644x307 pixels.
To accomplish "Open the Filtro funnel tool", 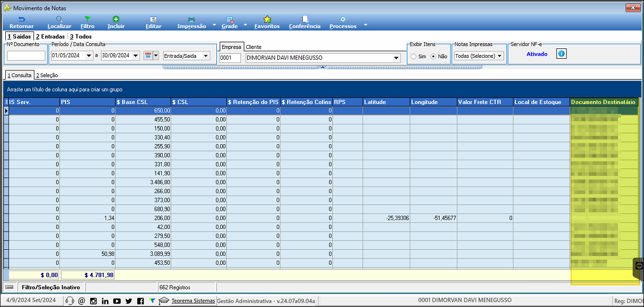I will click(x=87, y=22).
